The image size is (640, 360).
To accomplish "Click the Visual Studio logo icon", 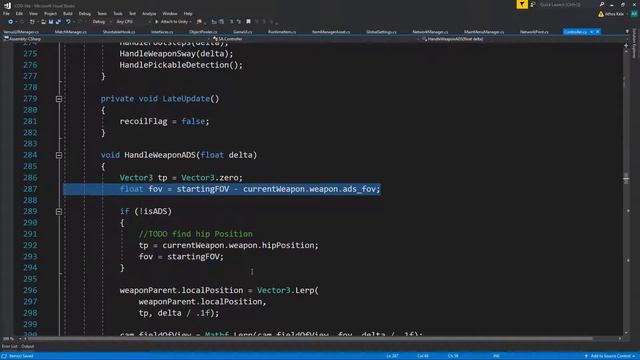I will coord(7,5).
